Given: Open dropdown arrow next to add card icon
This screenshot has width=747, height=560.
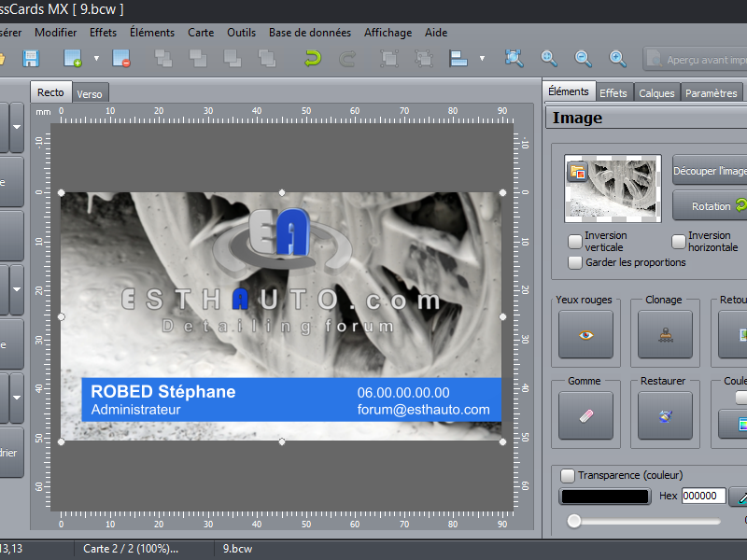Looking at the screenshot, I should [x=97, y=59].
